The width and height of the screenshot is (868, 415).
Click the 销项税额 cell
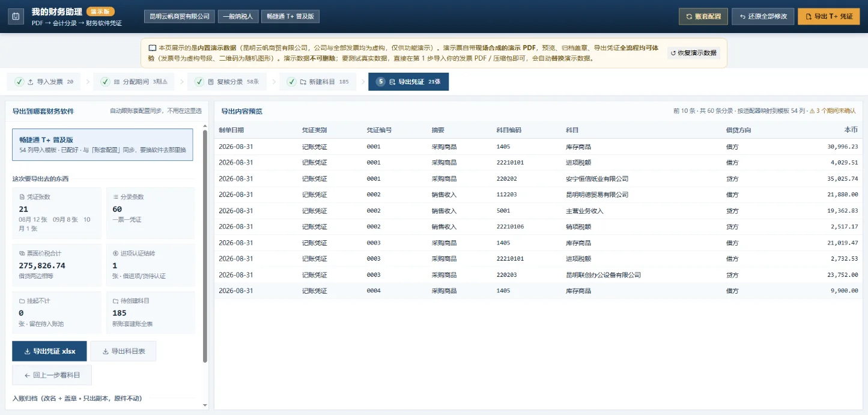tap(578, 227)
